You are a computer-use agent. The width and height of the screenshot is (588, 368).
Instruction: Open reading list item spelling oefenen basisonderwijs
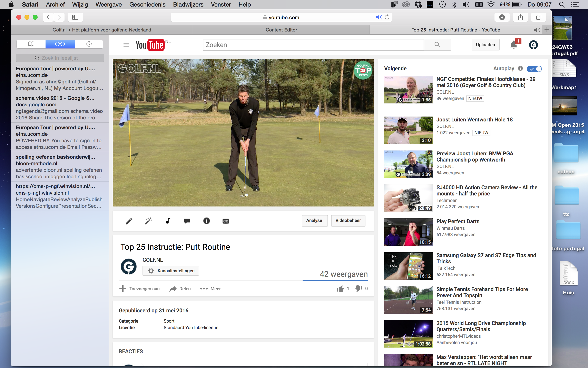pyautogui.click(x=60, y=166)
